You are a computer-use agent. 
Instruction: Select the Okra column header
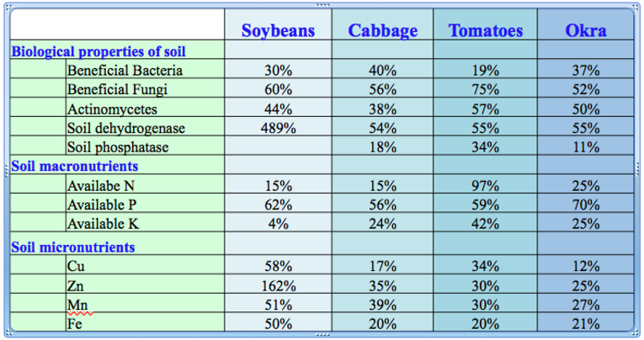[x=586, y=31]
